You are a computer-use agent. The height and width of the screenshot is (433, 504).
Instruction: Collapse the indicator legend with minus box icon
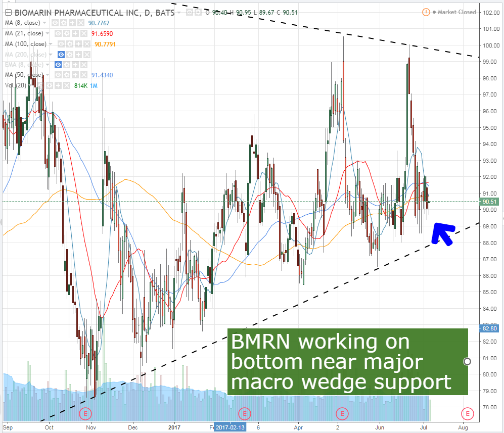pyautogui.click(x=9, y=13)
